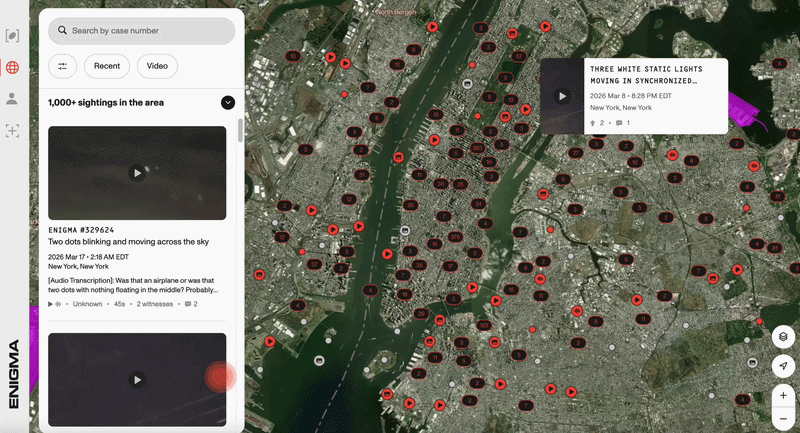
Task: Open case ENIGMA #329624 label
Action: pyautogui.click(x=81, y=230)
